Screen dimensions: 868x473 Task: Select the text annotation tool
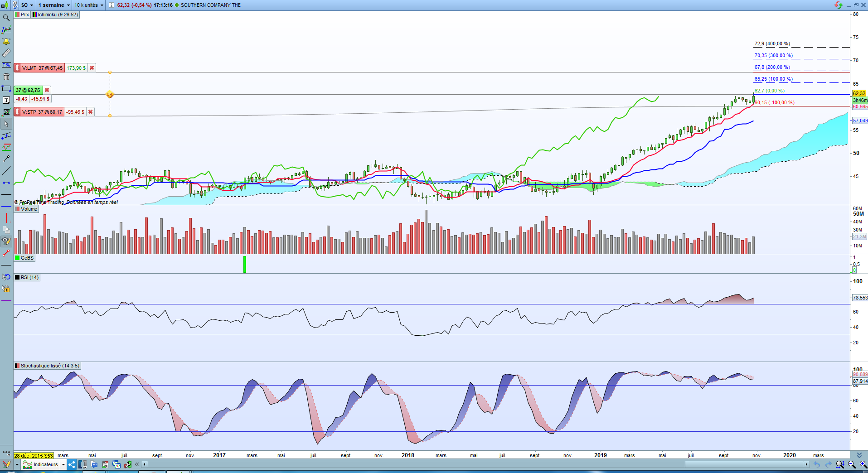click(x=6, y=100)
